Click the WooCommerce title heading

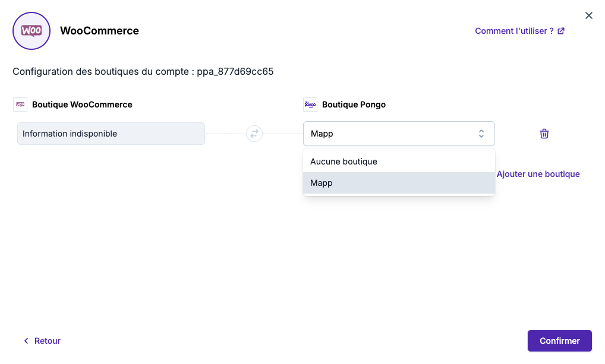[x=99, y=31]
